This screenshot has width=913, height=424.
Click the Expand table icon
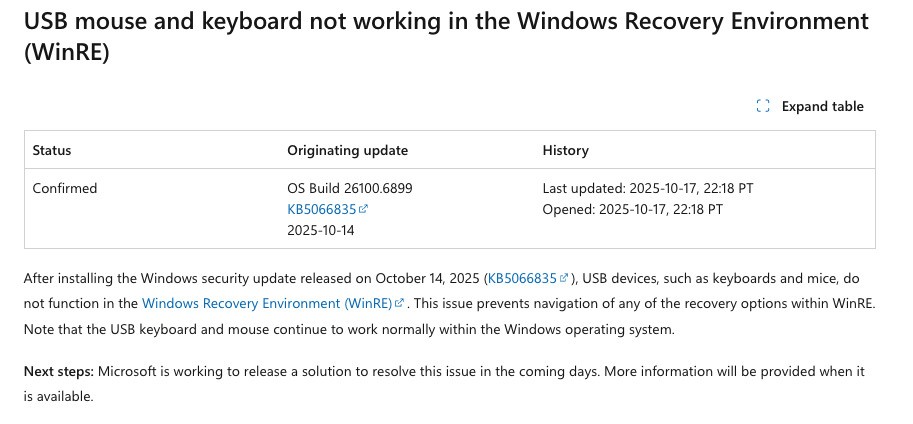763,106
